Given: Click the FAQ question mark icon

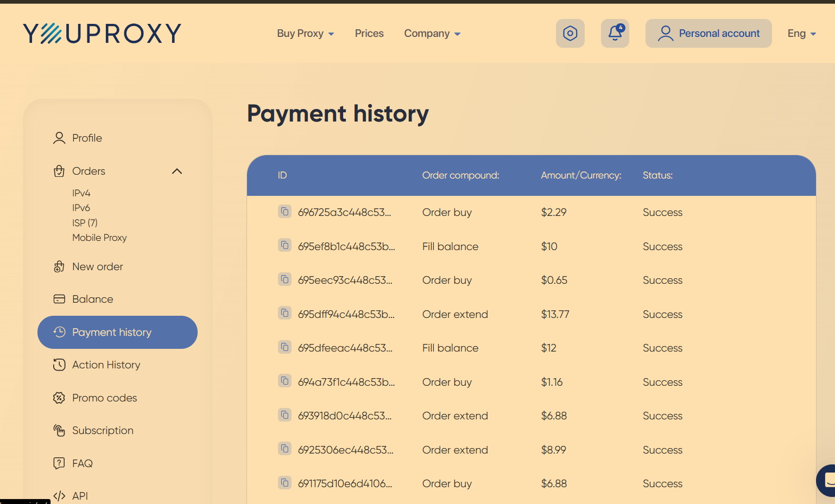Looking at the screenshot, I should tap(59, 463).
